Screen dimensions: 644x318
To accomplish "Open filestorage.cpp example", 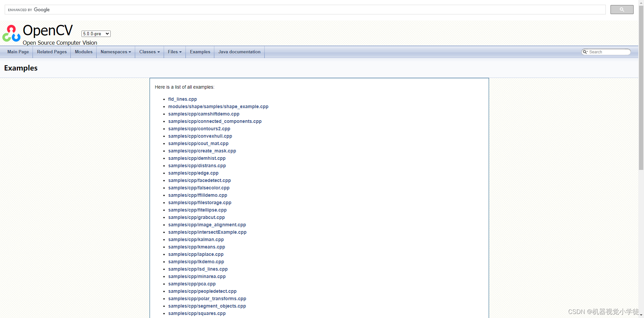I will (200, 202).
